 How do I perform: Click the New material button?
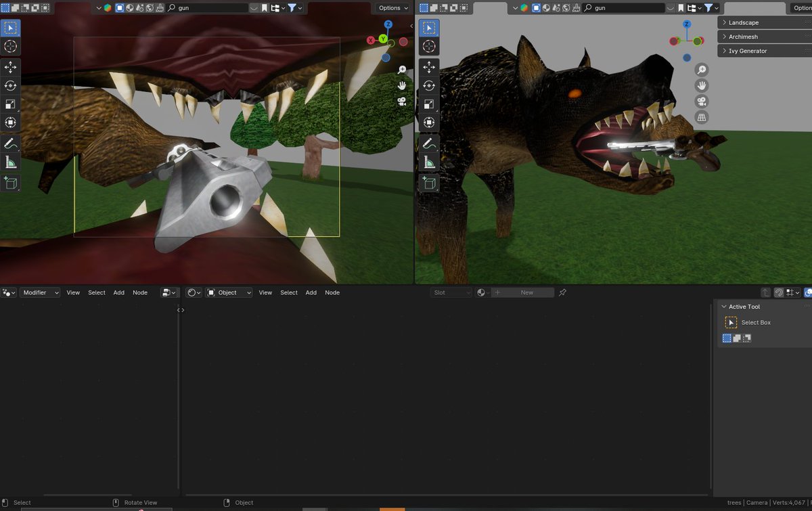click(x=523, y=292)
